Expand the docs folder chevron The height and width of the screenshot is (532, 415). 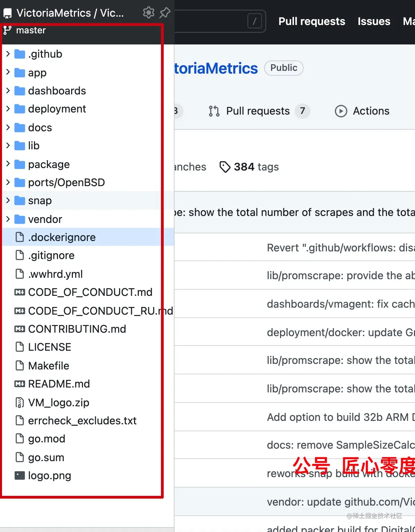tap(8, 127)
